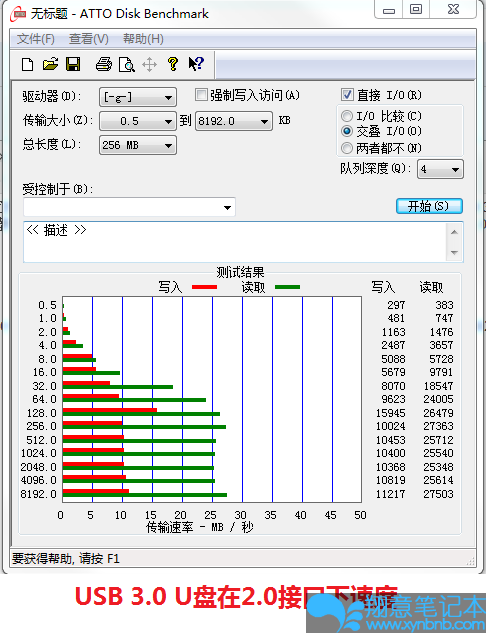Screen dimensions: 486x633
Task: Click the 1024.0 row label in chart
Action: click(x=39, y=453)
